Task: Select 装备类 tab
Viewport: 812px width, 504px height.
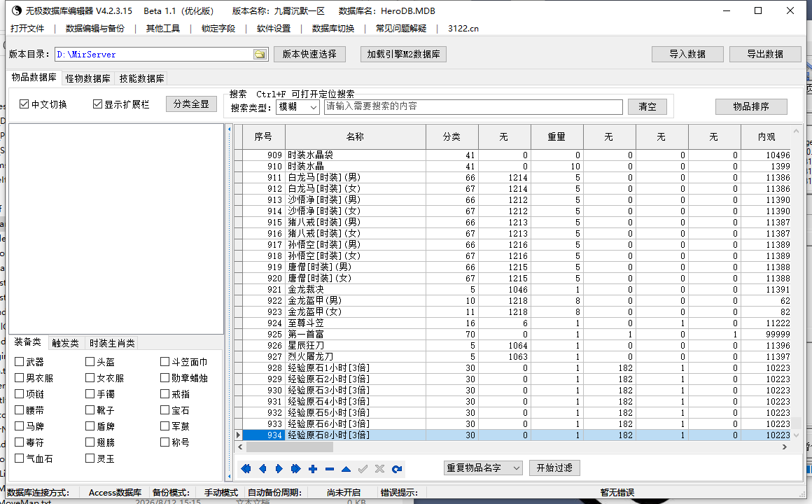Action: 27,342
